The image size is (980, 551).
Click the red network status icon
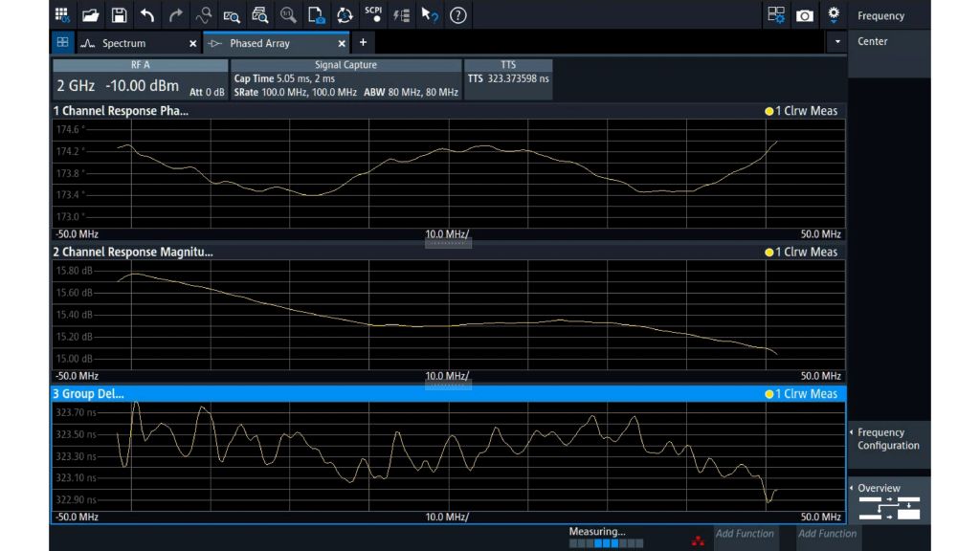tap(698, 540)
